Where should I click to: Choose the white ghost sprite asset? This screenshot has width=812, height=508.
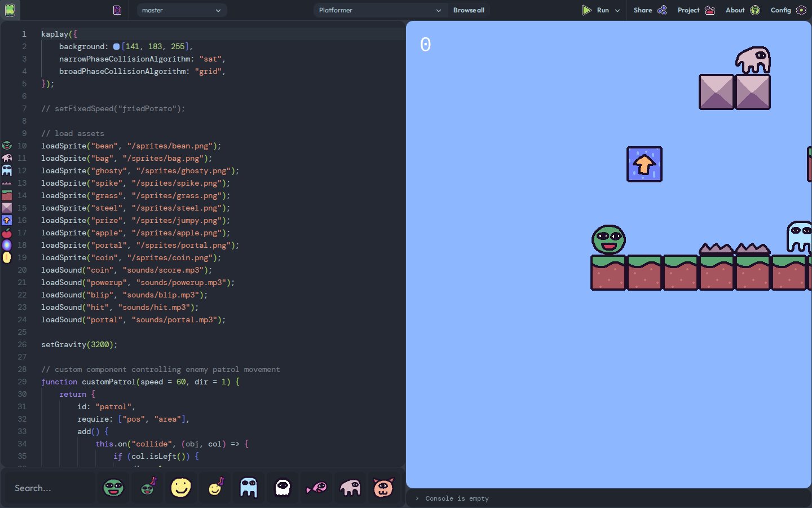tap(283, 488)
